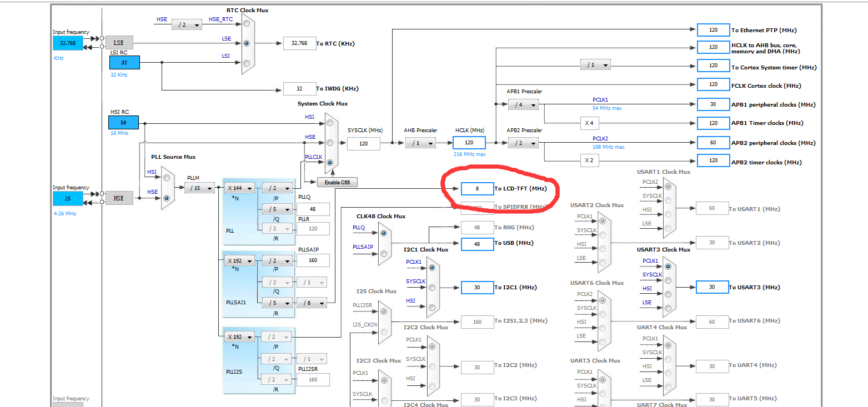Select LSE input in RTC Clock Mux
This screenshot has width=868, height=407.
click(247, 43)
